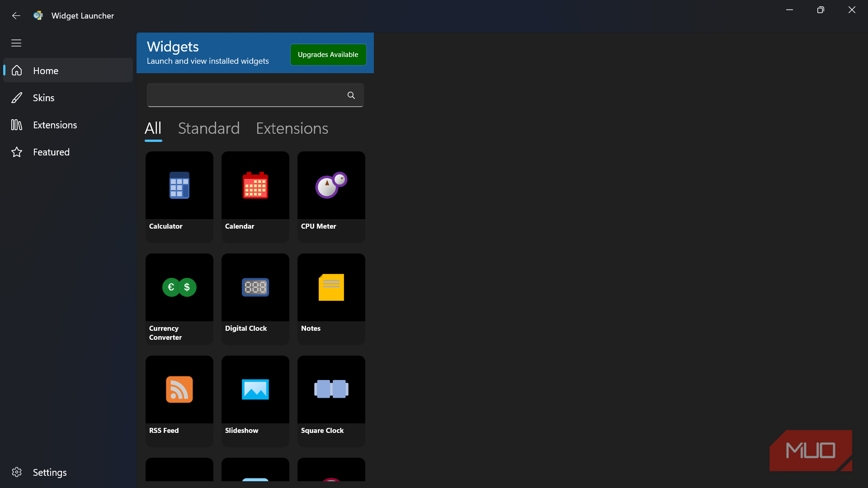
Task: Click the Digital Clock label text
Action: click(x=246, y=328)
